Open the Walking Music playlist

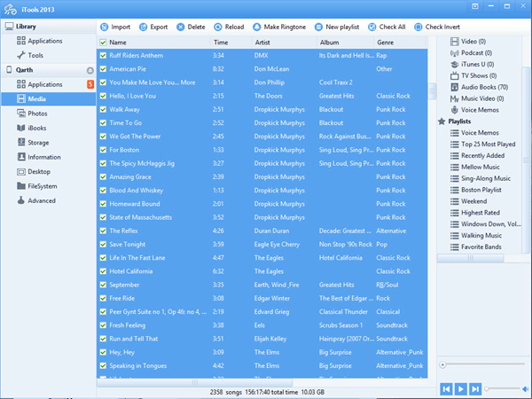point(476,236)
